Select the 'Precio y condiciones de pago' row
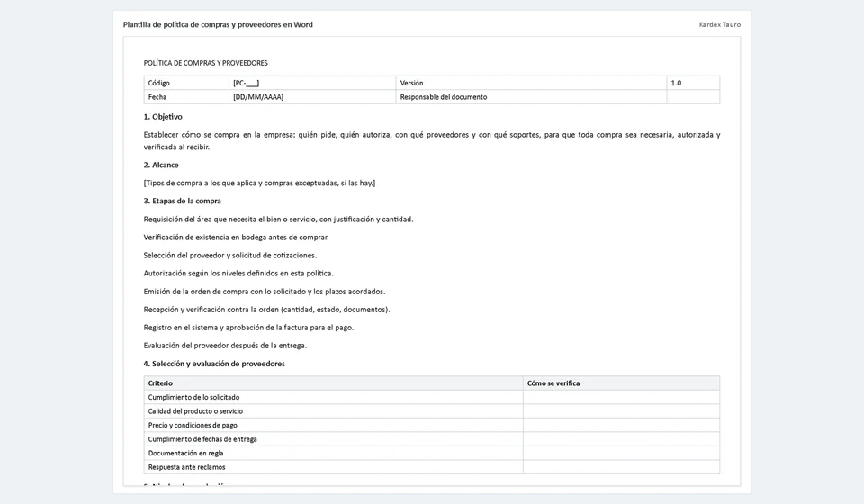The image size is (864, 504). [432, 425]
